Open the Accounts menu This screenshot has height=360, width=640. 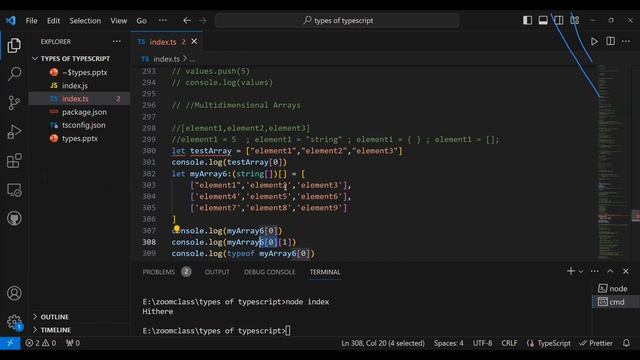click(14, 293)
